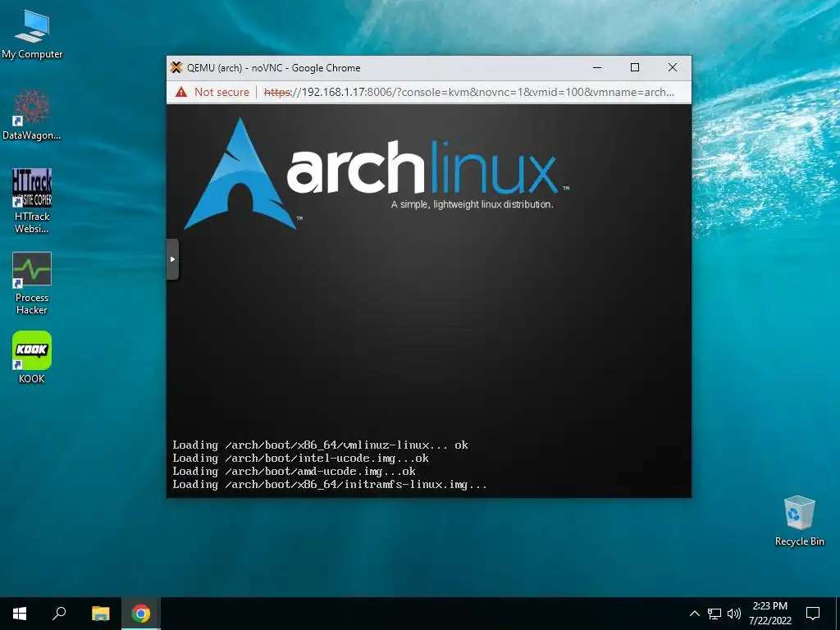Minimize the QEMU noVNC Chrome window
840x630 pixels.
click(597, 67)
